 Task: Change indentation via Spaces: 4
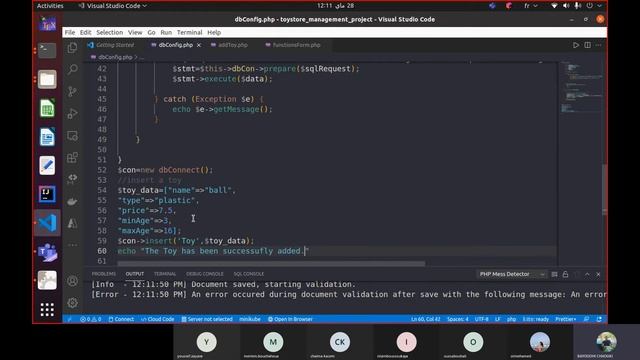(x=458, y=319)
